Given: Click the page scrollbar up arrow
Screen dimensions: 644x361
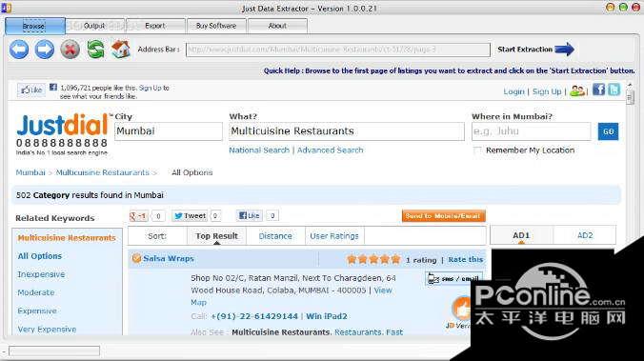Looking at the screenshot, I should coord(630,85).
